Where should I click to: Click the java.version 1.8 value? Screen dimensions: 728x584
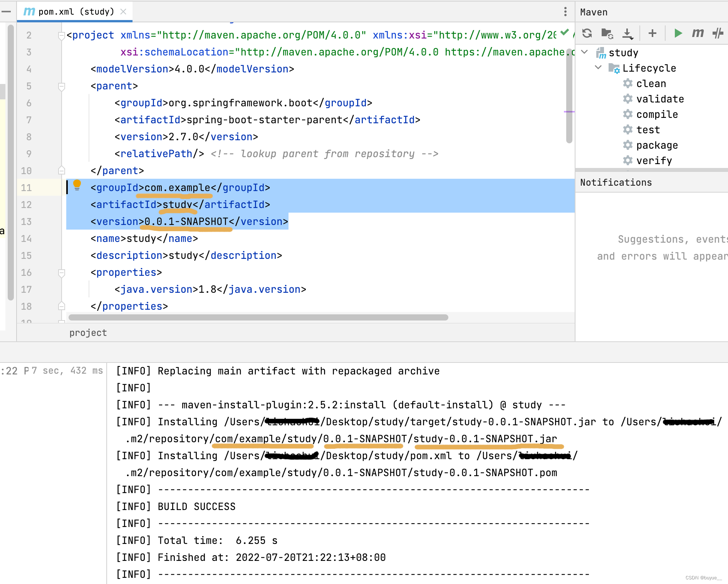[x=207, y=289]
